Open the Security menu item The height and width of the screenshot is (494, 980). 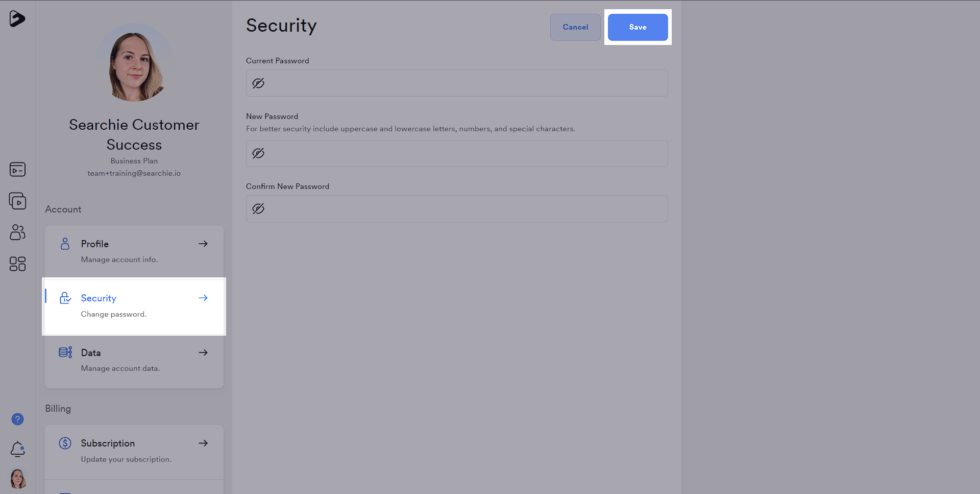click(x=134, y=307)
